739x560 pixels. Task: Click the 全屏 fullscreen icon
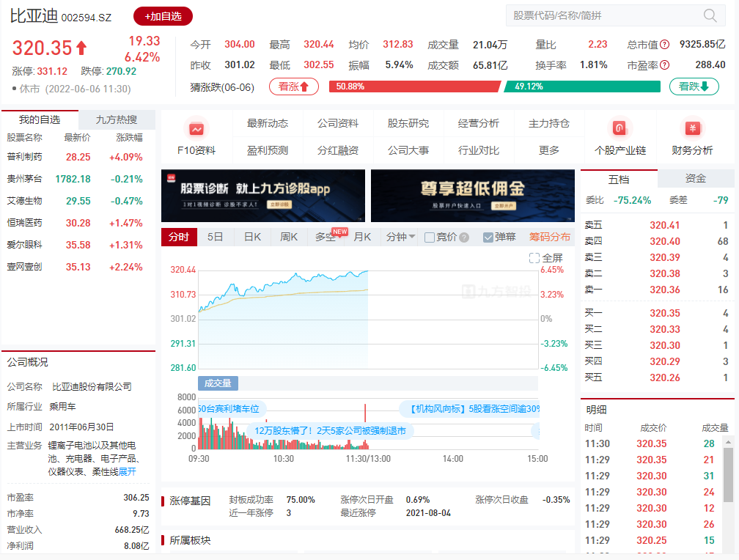point(534,258)
